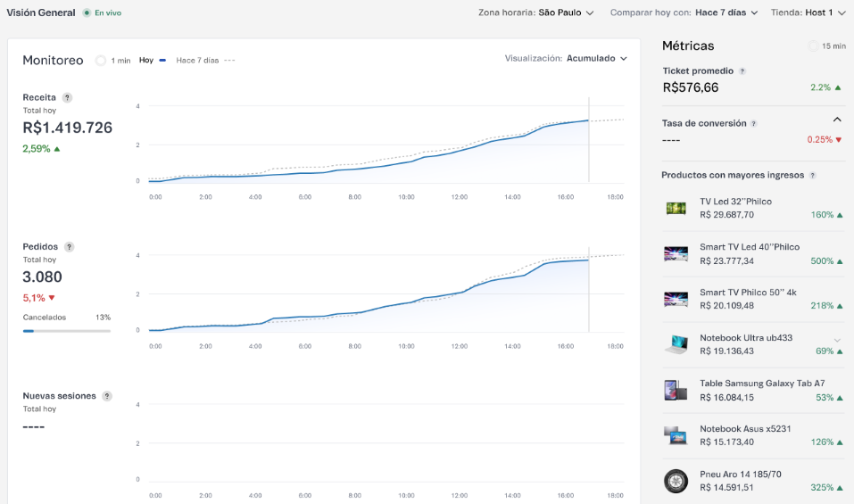
Task: Toggle the 15 min metrics switch
Action: (x=812, y=46)
